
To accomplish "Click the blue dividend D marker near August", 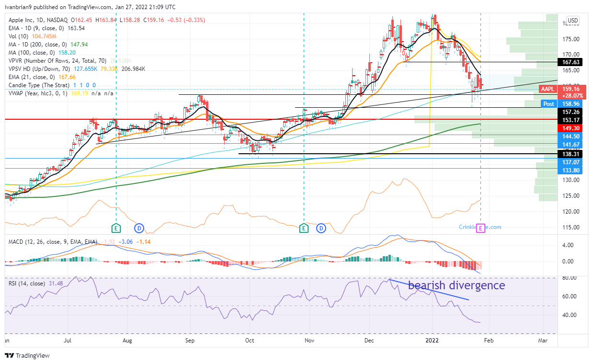I will tap(139, 227).
